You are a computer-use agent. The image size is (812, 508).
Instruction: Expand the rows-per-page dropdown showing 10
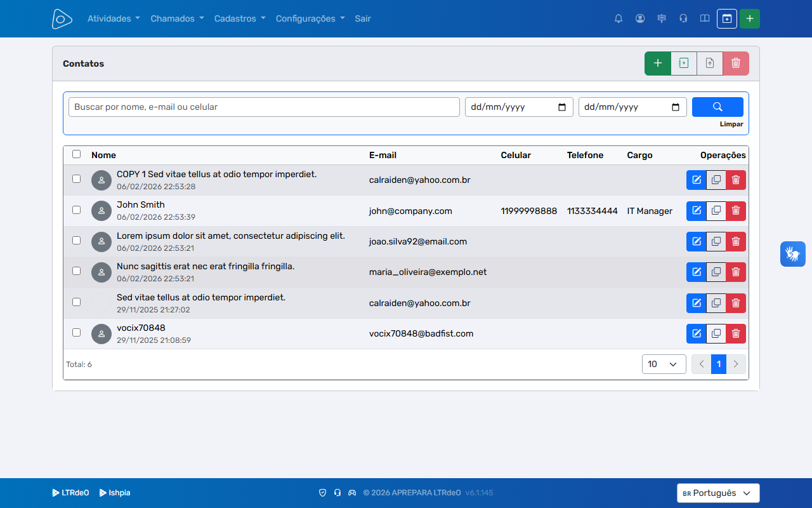pyautogui.click(x=664, y=364)
